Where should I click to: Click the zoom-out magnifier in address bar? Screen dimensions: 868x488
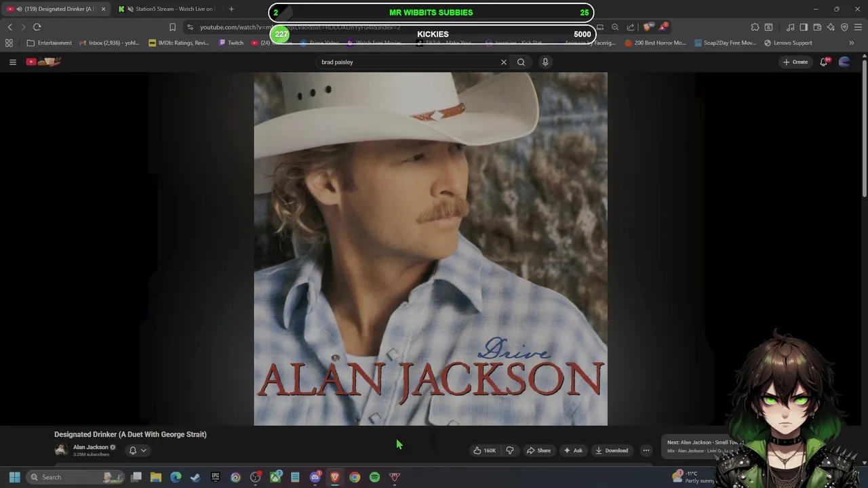point(615,27)
